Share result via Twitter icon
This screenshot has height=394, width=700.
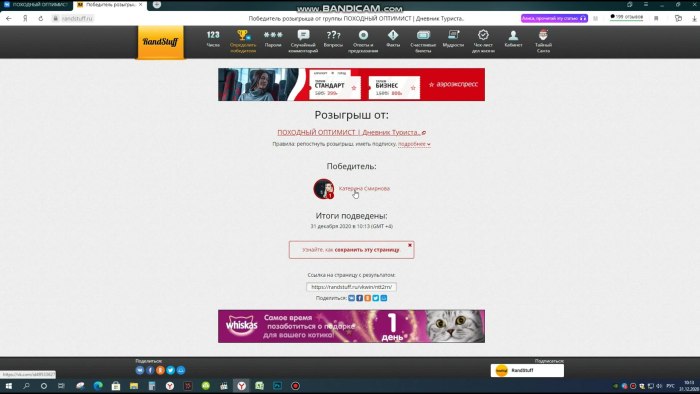(375, 298)
